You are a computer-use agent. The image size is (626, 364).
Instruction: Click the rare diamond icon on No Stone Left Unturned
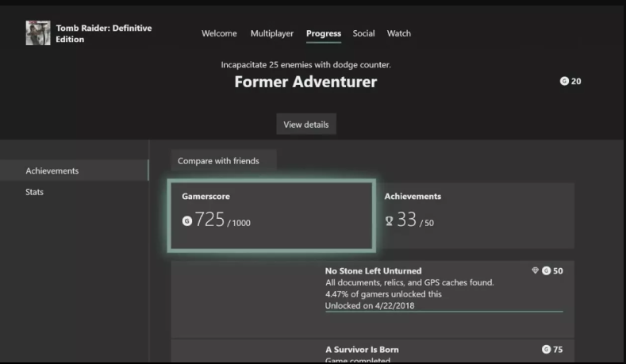(x=535, y=270)
